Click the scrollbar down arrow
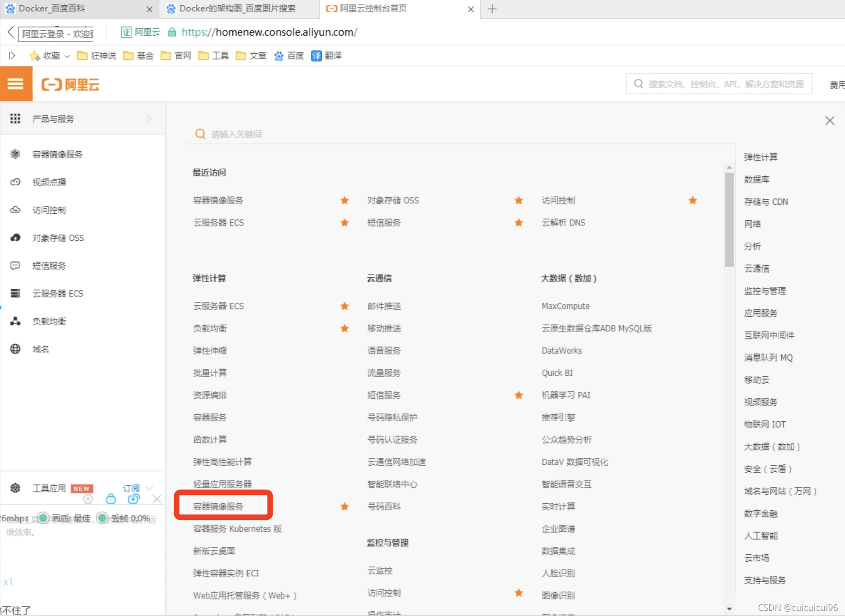Screen dimensions: 845x616 (729, 609)
